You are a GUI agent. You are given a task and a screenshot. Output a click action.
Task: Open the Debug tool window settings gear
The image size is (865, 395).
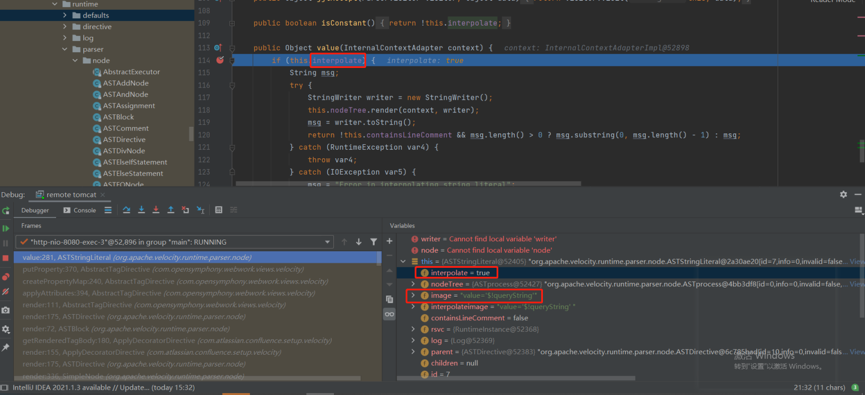[843, 195]
